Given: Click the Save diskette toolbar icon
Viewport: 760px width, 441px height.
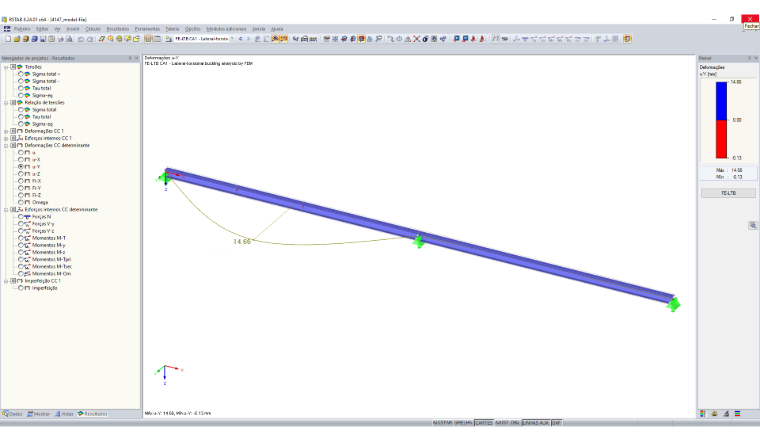Looking at the screenshot, I should point(43,39).
